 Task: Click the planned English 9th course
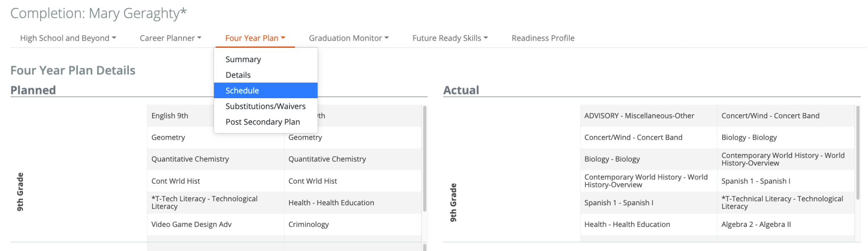tap(170, 116)
